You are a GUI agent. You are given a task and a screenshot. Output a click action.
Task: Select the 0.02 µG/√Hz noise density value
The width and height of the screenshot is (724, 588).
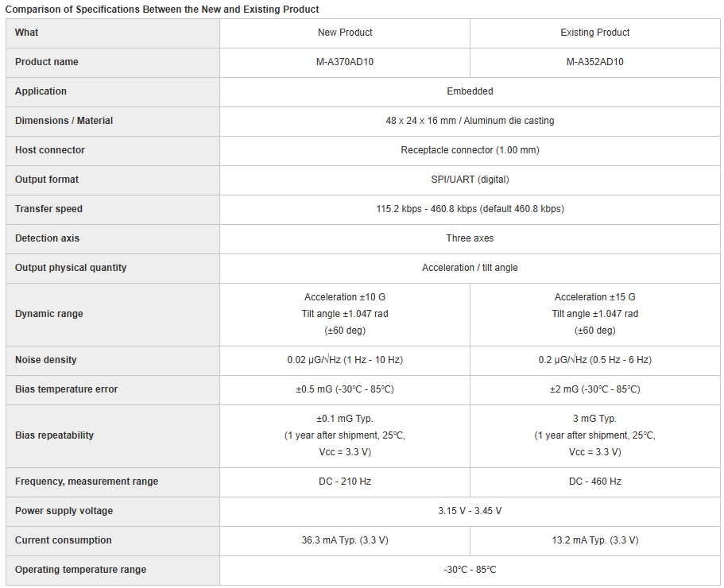click(345, 360)
